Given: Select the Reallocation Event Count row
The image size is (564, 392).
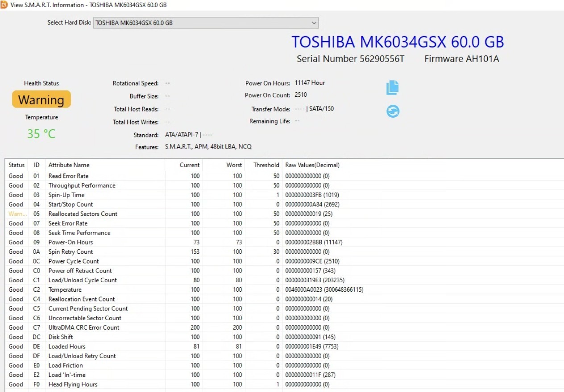Looking at the screenshot, I should (285, 299).
